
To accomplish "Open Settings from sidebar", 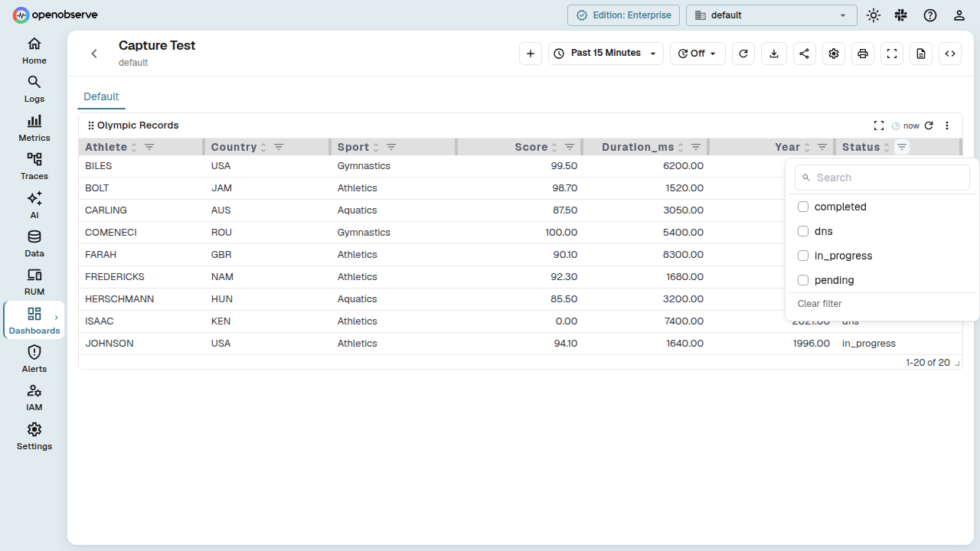I will (x=34, y=436).
